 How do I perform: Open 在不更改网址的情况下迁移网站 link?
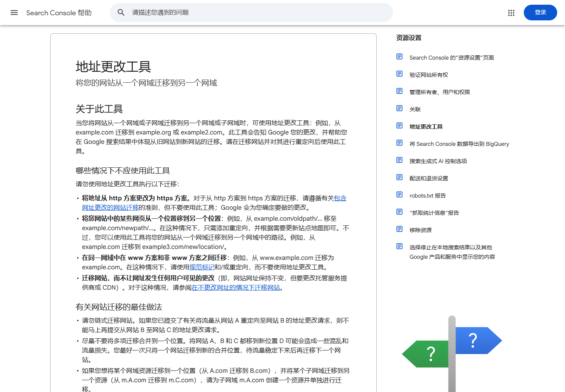[236, 288]
